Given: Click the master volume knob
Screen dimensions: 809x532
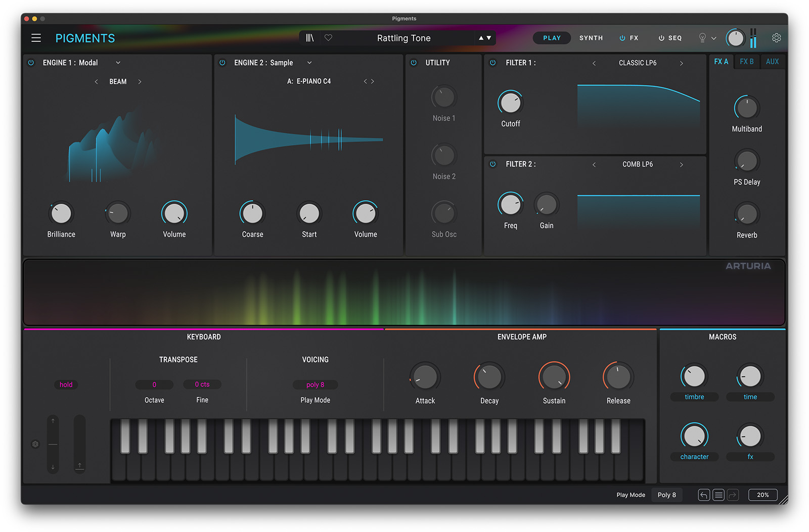Looking at the screenshot, I should tap(735, 38).
